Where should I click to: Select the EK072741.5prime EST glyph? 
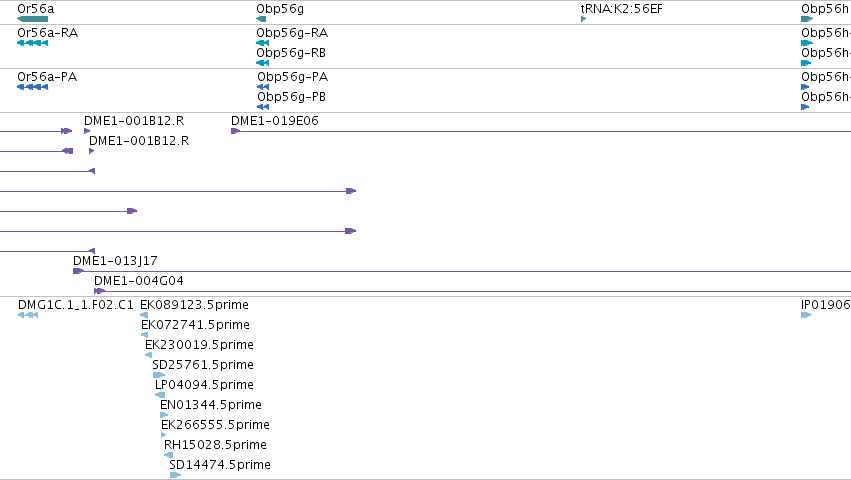[x=144, y=335]
